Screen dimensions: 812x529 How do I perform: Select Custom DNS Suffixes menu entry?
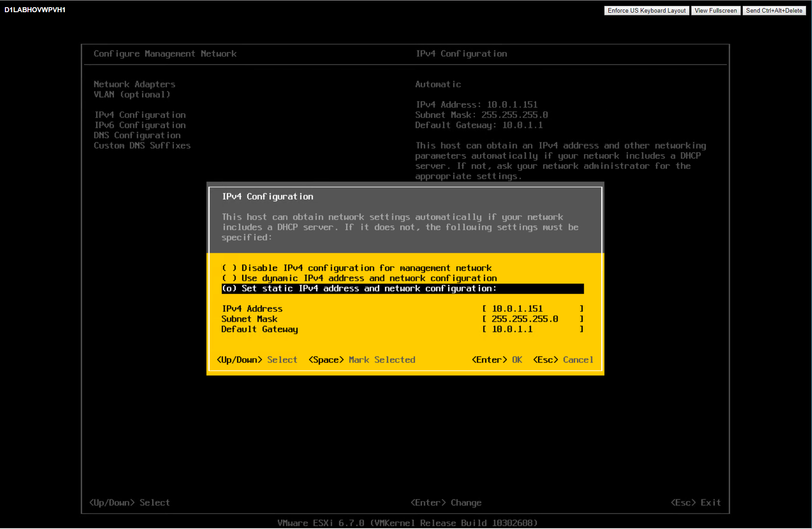coord(142,146)
